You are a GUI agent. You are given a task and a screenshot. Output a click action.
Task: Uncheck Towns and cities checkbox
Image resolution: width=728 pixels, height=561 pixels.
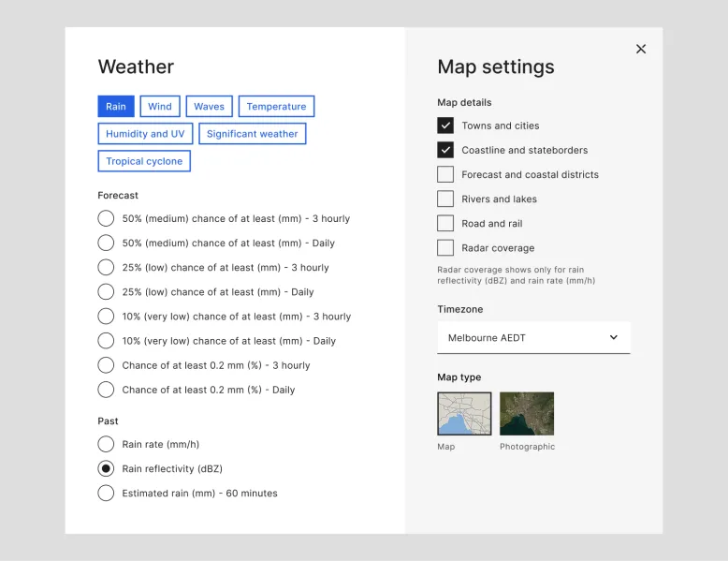tap(445, 125)
